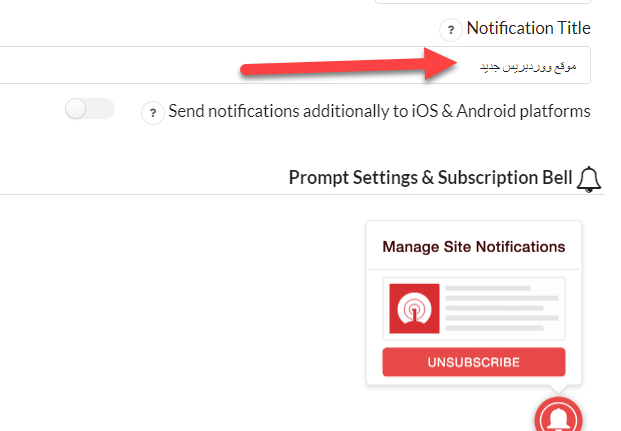Click the divider line under Prompt Settings heading

click(x=300, y=195)
